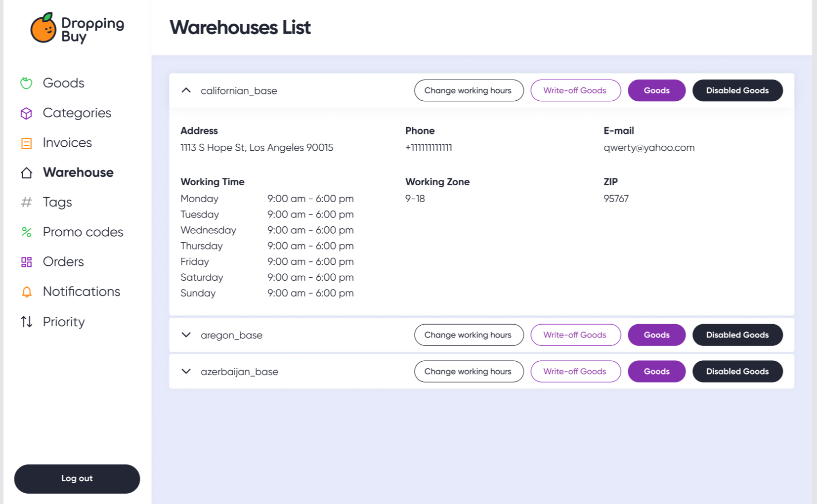The height and width of the screenshot is (504, 817).
Task: Expand the azerbaijan_base warehouse chevron
Action: 186,372
